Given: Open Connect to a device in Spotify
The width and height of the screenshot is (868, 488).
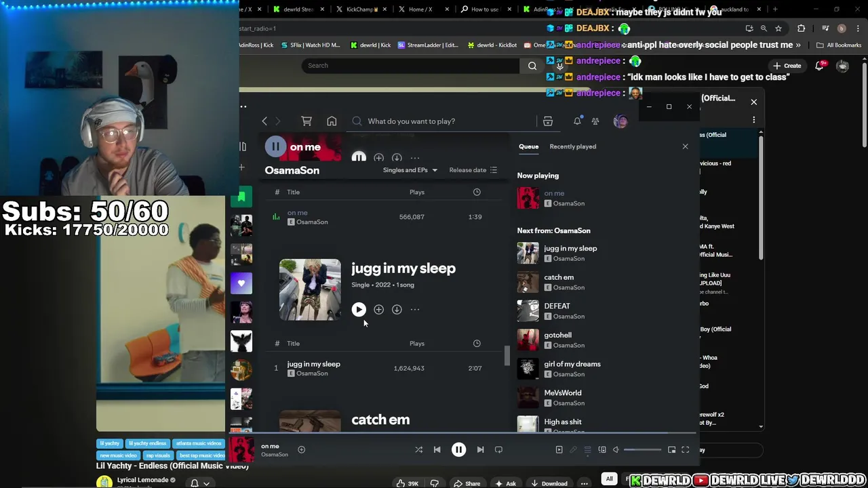Looking at the screenshot, I should pyautogui.click(x=601, y=449).
